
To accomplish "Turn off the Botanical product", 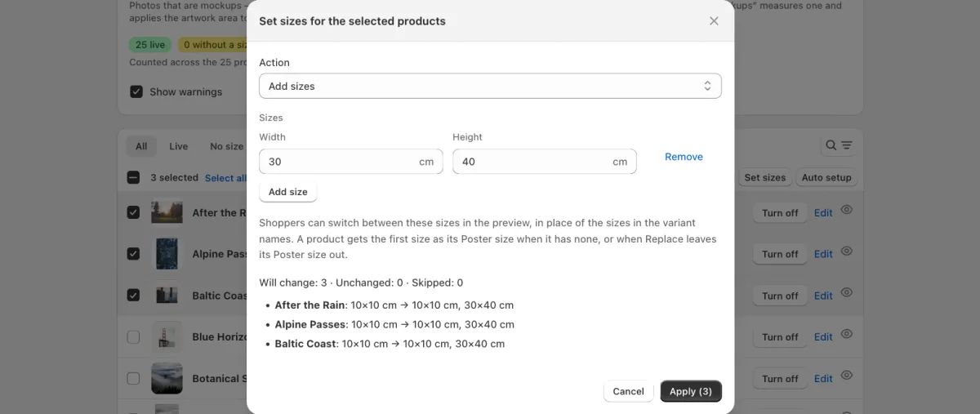I will tap(780, 378).
